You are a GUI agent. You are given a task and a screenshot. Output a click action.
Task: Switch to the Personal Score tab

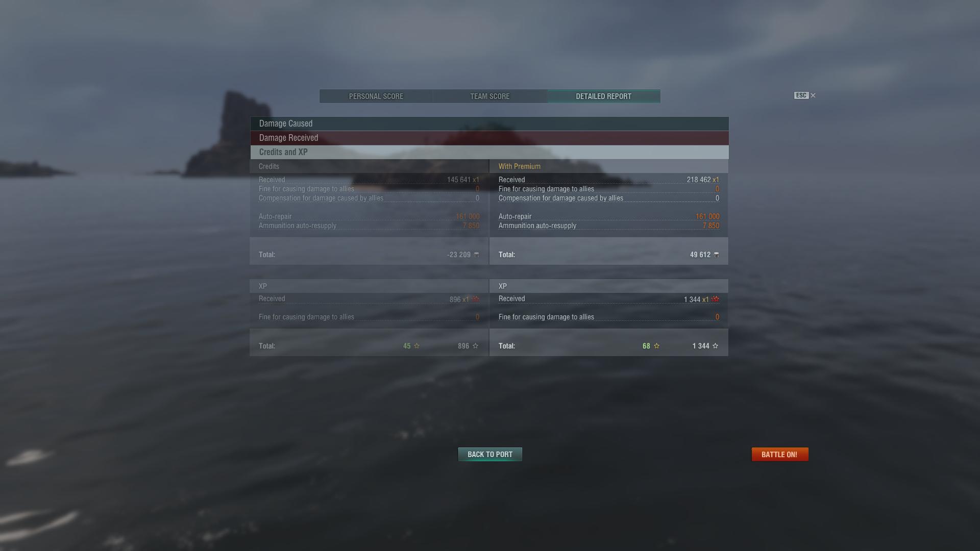coord(376,96)
